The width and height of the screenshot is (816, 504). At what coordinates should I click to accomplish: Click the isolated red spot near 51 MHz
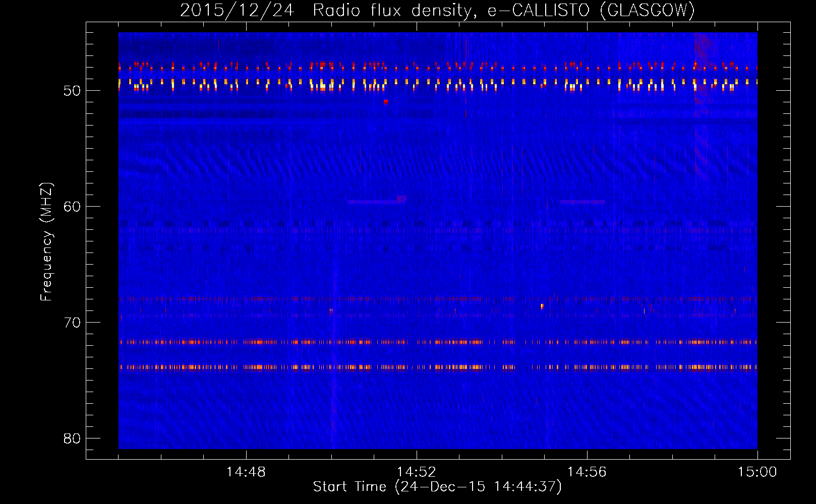(386, 101)
